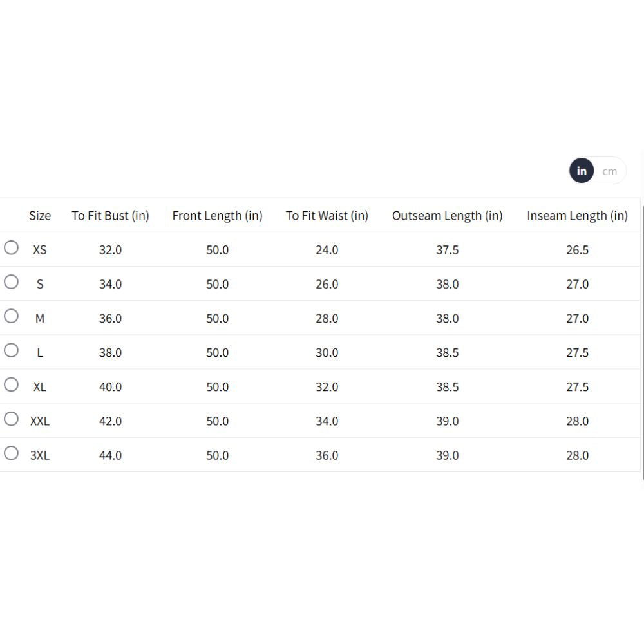Choose size S radio button
644x644 pixels.
pyautogui.click(x=11, y=282)
